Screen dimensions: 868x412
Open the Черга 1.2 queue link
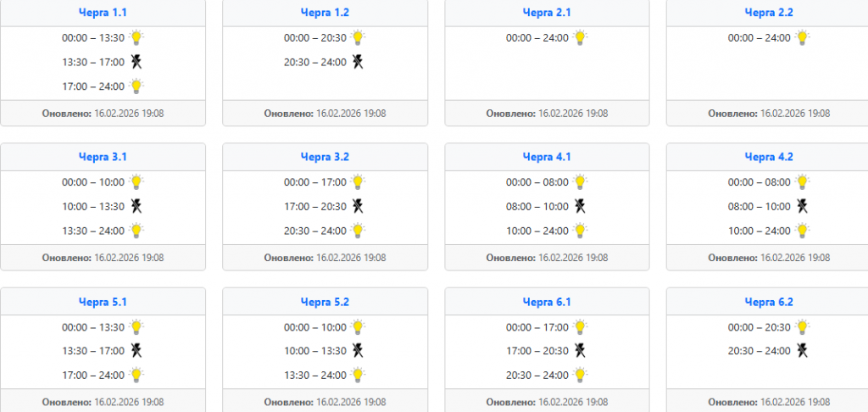coord(325,12)
